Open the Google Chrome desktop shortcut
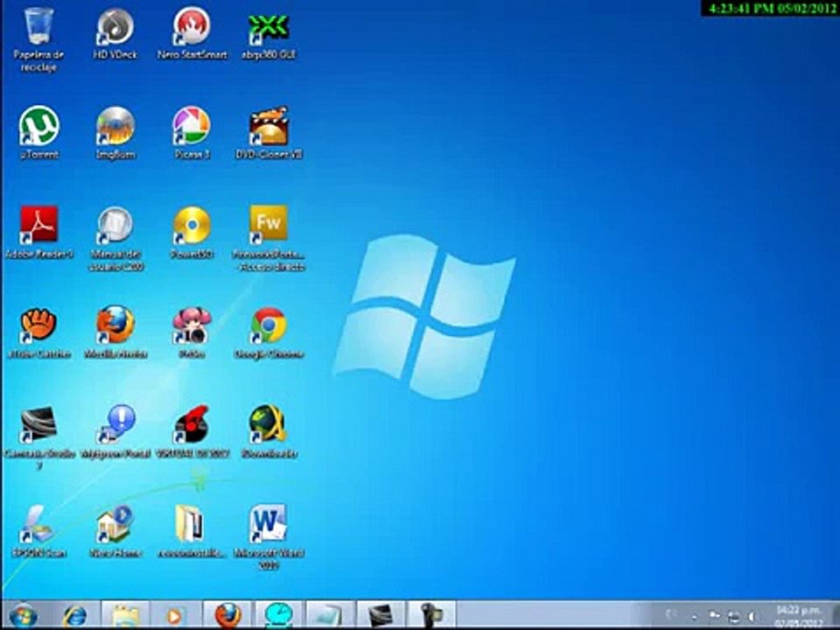This screenshot has height=630, width=840. 269,332
